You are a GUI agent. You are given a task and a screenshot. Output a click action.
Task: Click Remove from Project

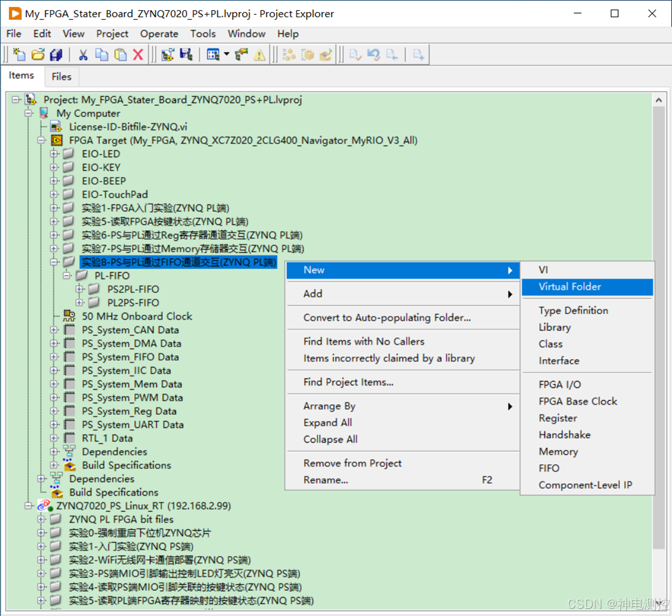click(403, 463)
